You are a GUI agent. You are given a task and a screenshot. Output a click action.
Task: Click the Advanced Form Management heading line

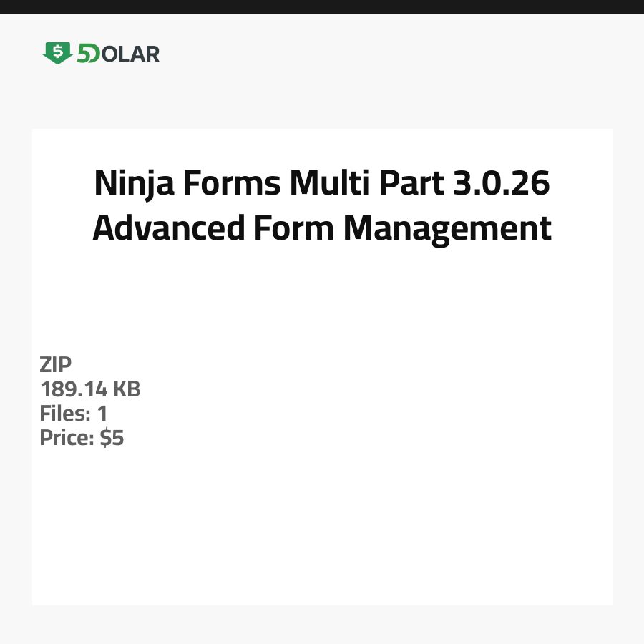pos(322,229)
